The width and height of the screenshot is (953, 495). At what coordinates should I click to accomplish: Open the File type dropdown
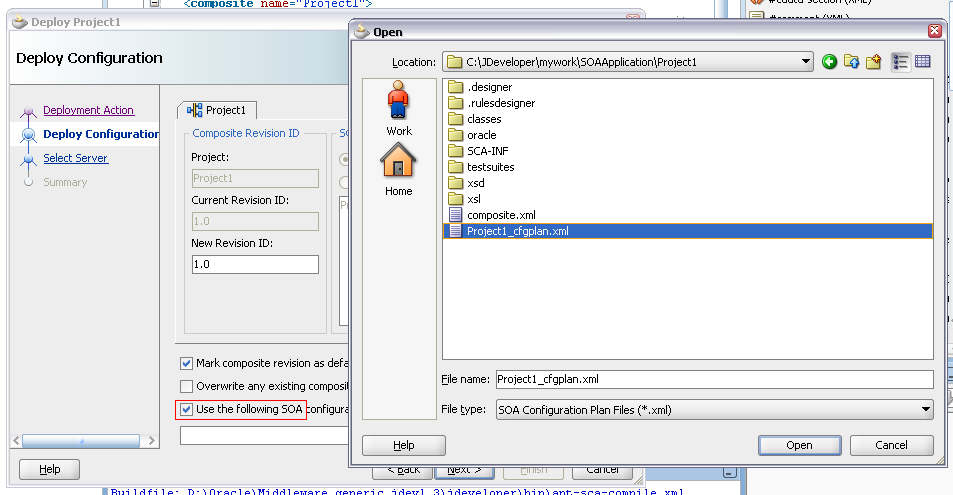pos(925,409)
